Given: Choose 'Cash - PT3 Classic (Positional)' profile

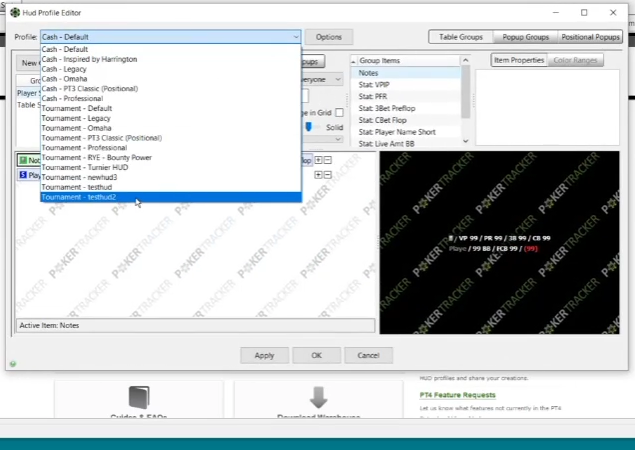Looking at the screenshot, I should click(171, 88).
